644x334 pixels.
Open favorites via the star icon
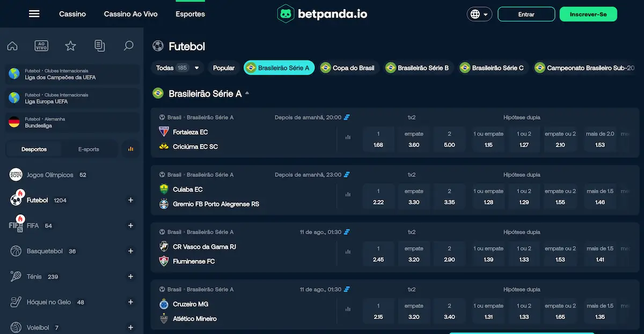pos(70,46)
